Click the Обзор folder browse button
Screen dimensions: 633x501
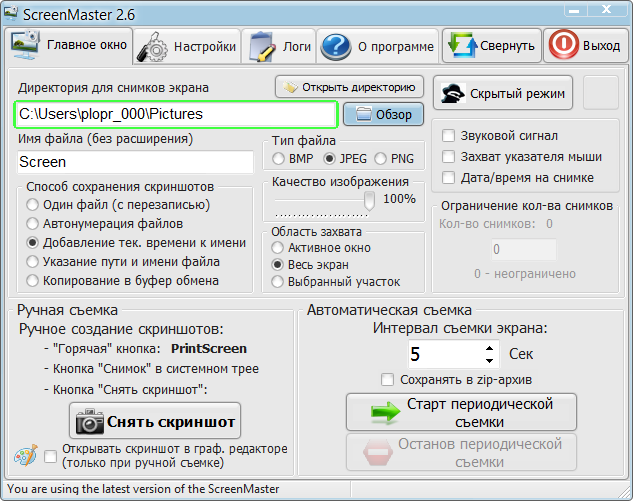pos(383,114)
